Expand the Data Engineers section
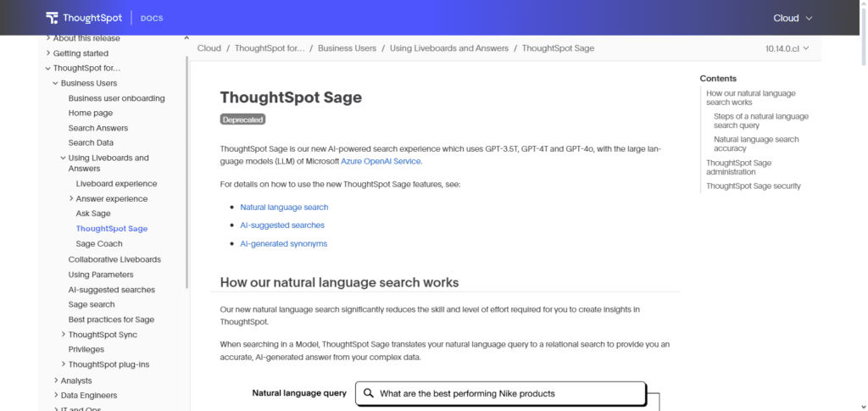868x411 pixels. pyautogui.click(x=56, y=396)
